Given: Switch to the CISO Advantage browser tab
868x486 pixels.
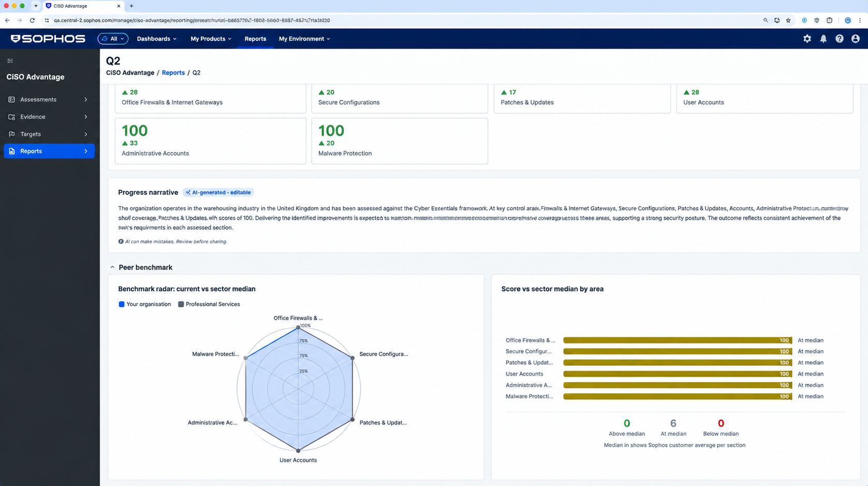Looking at the screenshot, I should [83, 6].
